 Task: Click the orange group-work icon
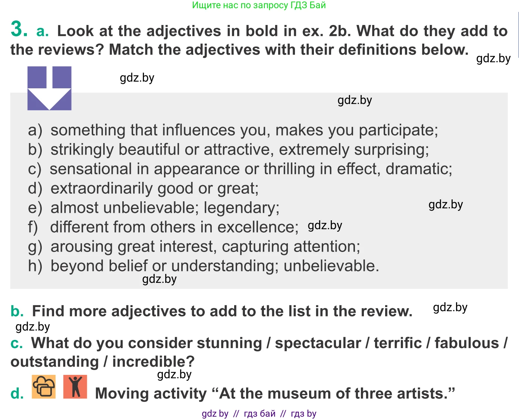(44, 387)
